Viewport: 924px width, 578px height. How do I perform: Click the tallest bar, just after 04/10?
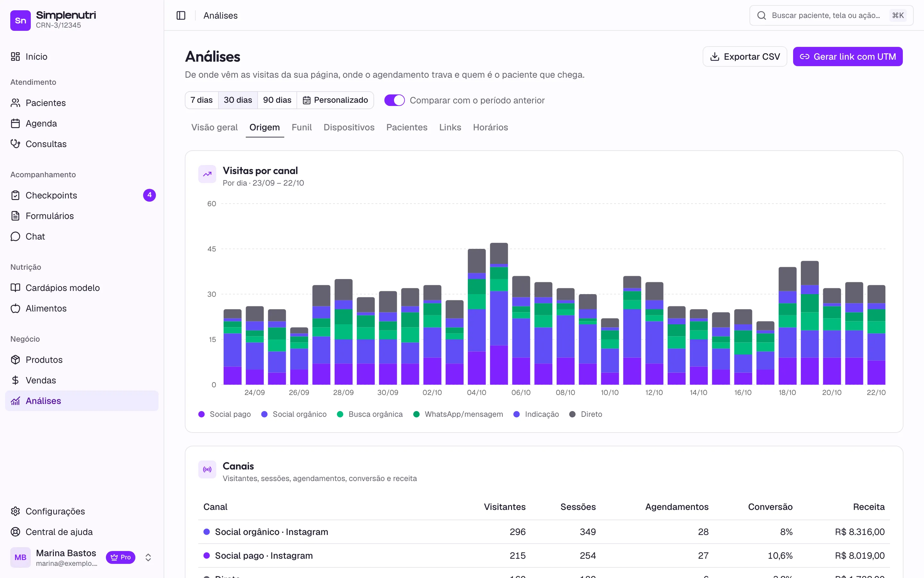499,313
